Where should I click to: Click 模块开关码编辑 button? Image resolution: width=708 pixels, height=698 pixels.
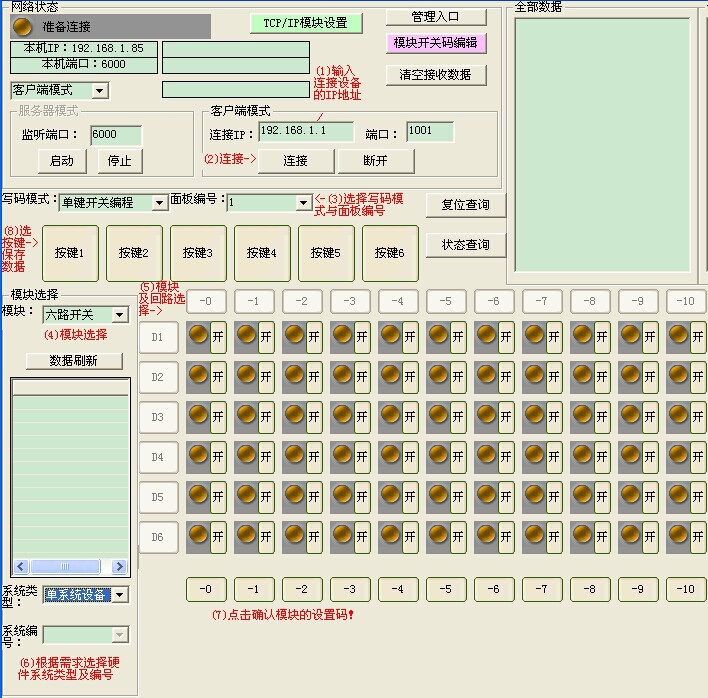coord(436,43)
